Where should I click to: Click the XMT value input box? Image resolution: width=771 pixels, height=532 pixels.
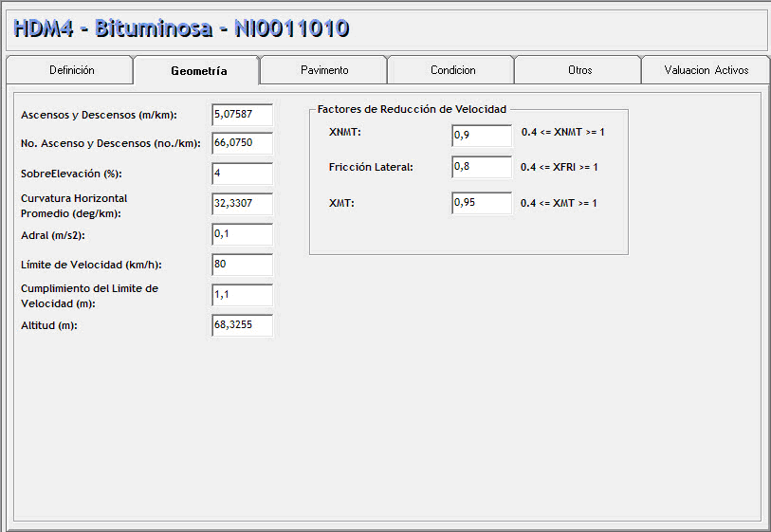[x=482, y=203]
